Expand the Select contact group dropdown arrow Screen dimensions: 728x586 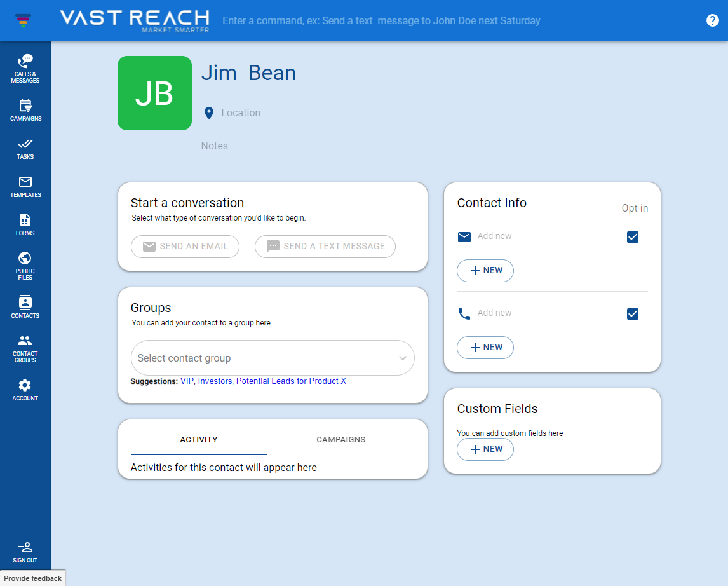(403, 358)
